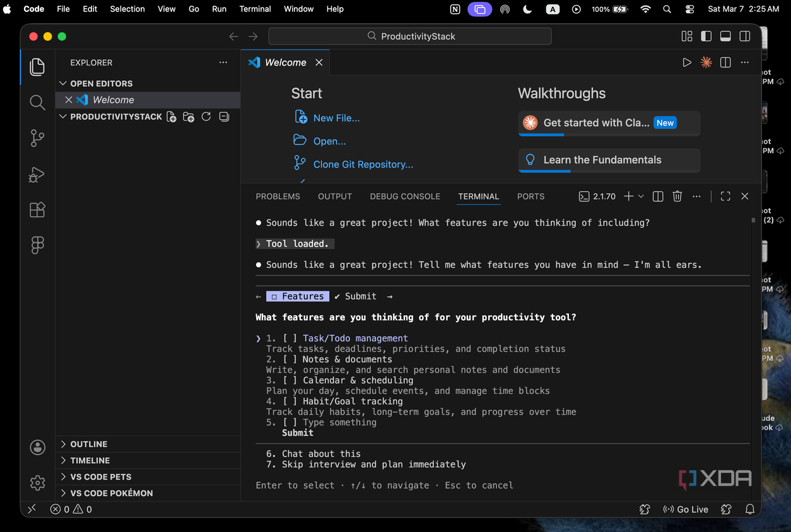
Task: Select the Welcome entry under Open Editors
Action: pyautogui.click(x=148, y=100)
